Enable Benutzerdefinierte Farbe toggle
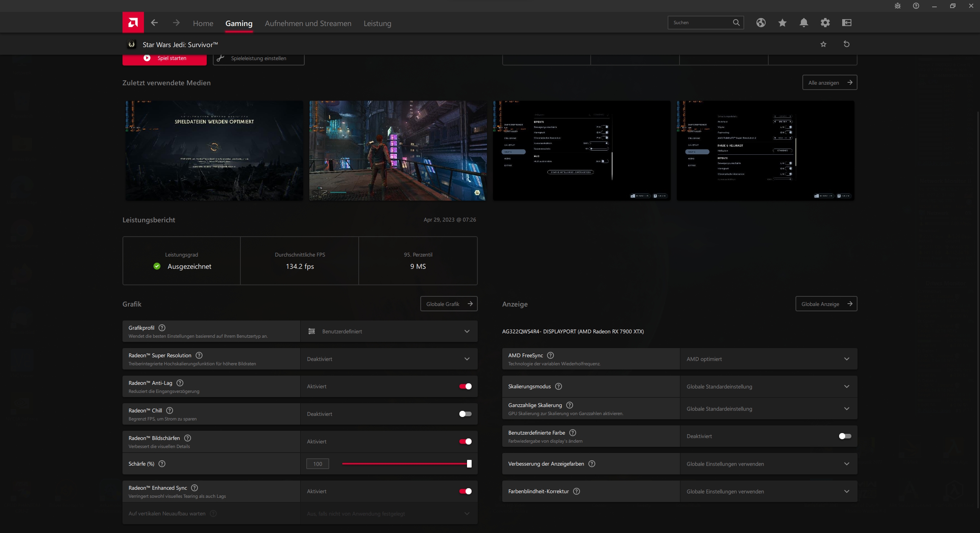The image size is (980, 533). pyautogui.click(x=844, y=436)
